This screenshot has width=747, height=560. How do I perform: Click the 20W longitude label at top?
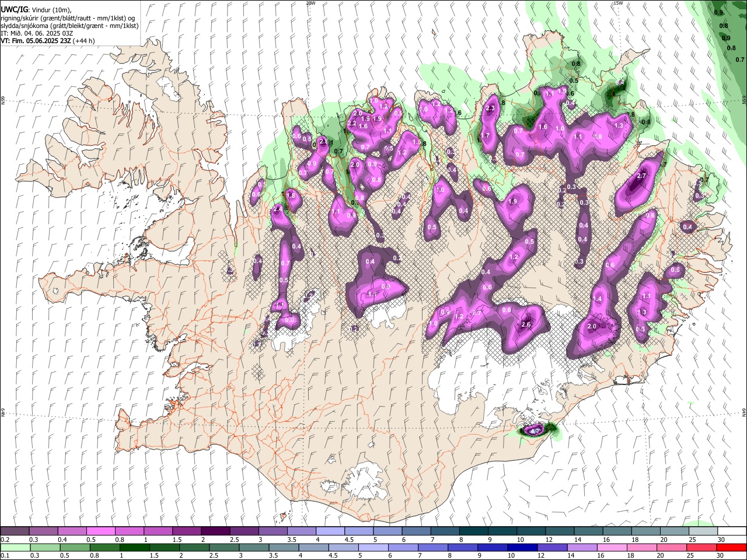pyautogui.click(x=310, y=3)
